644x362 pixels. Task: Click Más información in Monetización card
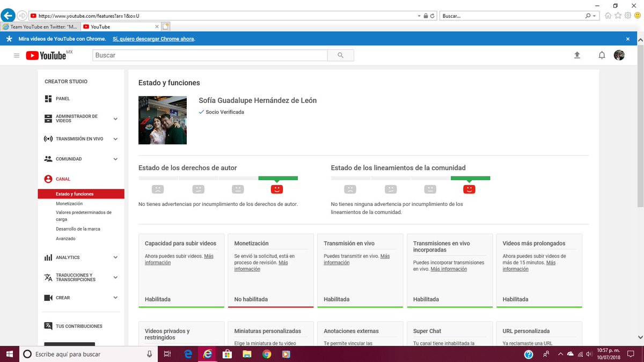click(262, 266)
